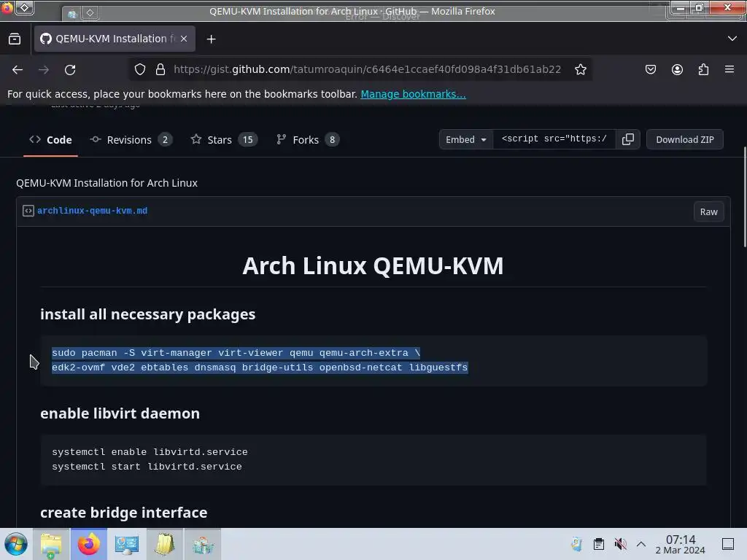Go back to the previous page

(x=18, y=69)
